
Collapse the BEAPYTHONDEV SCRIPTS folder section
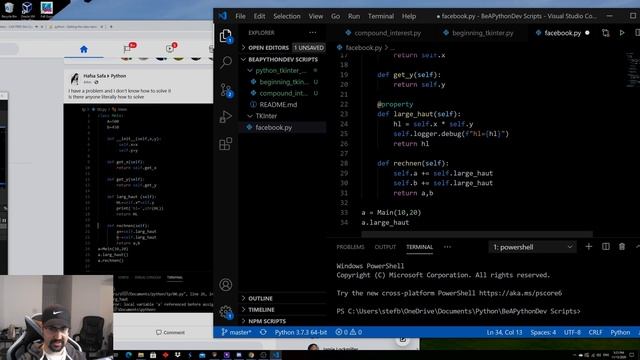(283, 59)
